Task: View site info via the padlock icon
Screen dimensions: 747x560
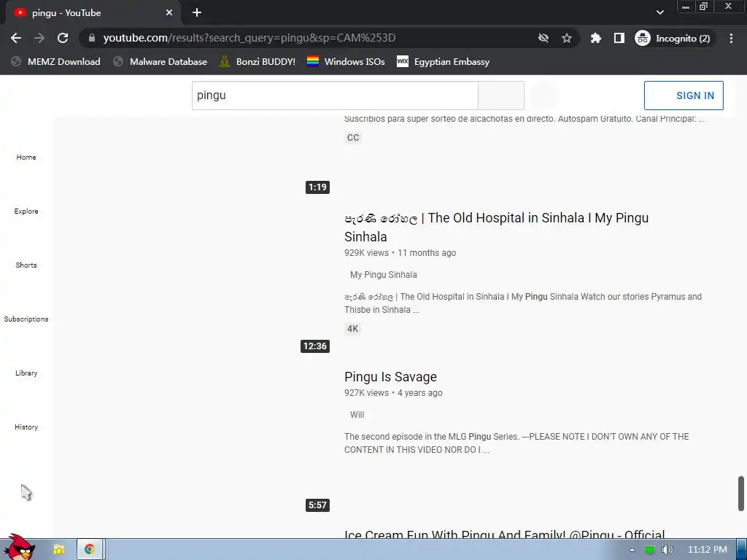Action: click(92, 38)
